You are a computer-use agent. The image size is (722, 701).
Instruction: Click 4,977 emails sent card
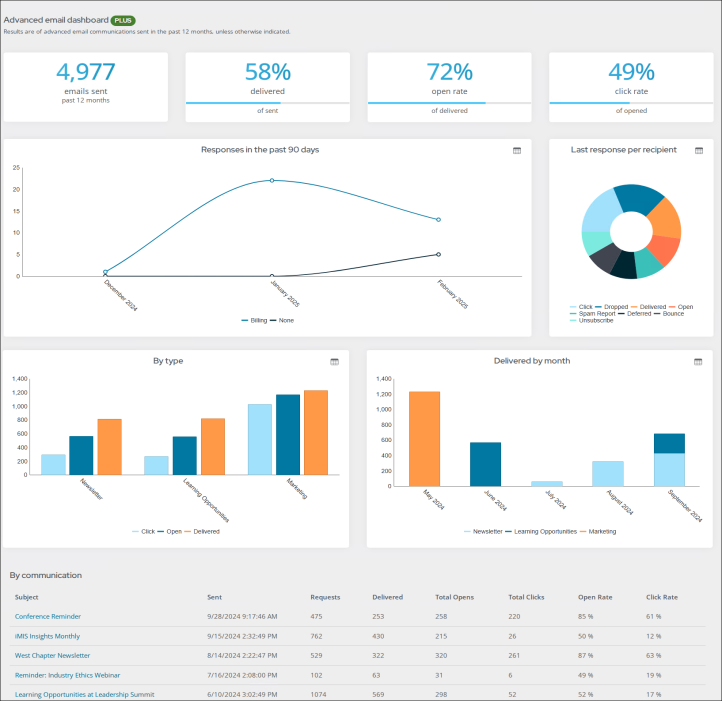(86, 87)
